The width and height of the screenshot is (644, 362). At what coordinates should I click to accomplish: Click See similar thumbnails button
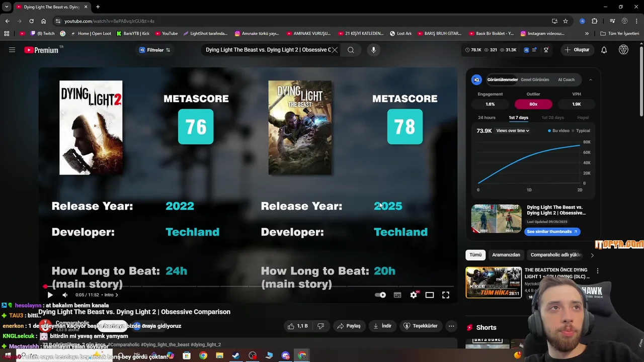coord(552,232)
